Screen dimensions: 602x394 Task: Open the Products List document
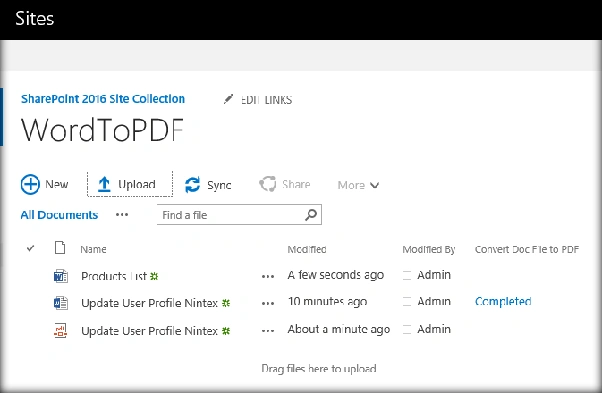tap(114, 276)
